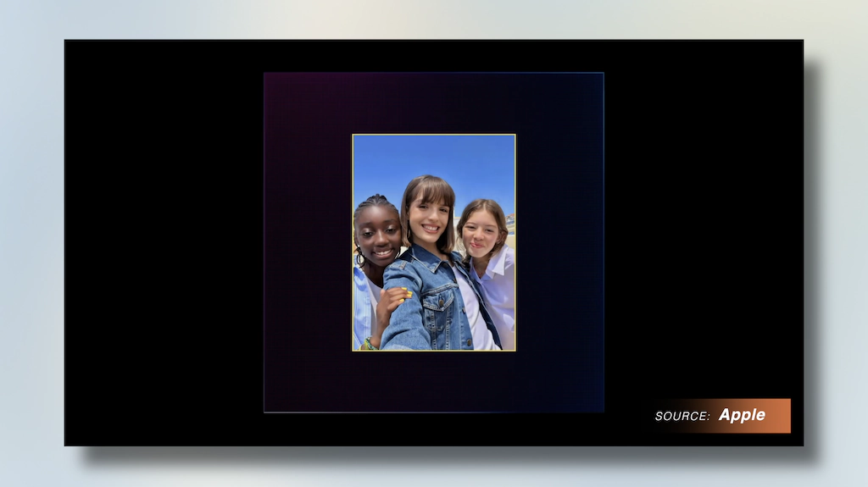Click the black video area left of the square
The image size is (868, 487).
[164, 242]
